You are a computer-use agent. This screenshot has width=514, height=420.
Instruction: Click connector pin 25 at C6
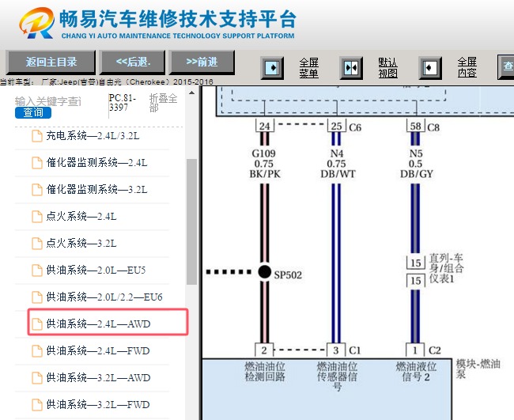coord(337,127)
